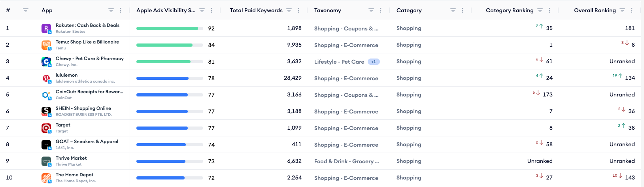Open Apple Ads Visibility column options menu
Screen dimensions: 644x187
click(212, 10)
